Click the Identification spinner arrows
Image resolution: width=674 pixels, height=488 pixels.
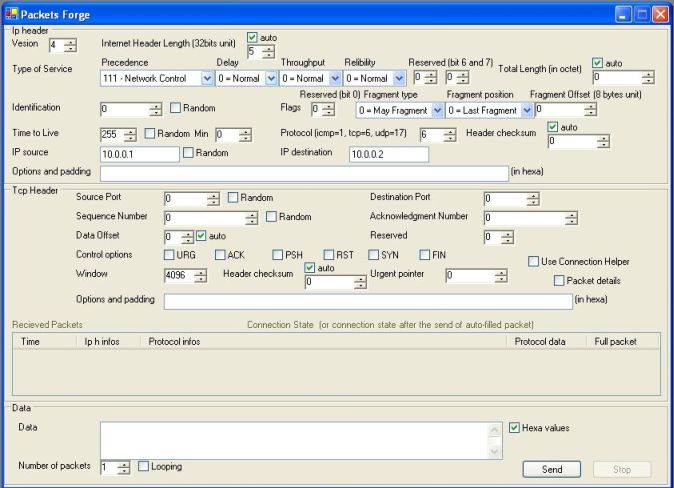(x=156, y=110)
